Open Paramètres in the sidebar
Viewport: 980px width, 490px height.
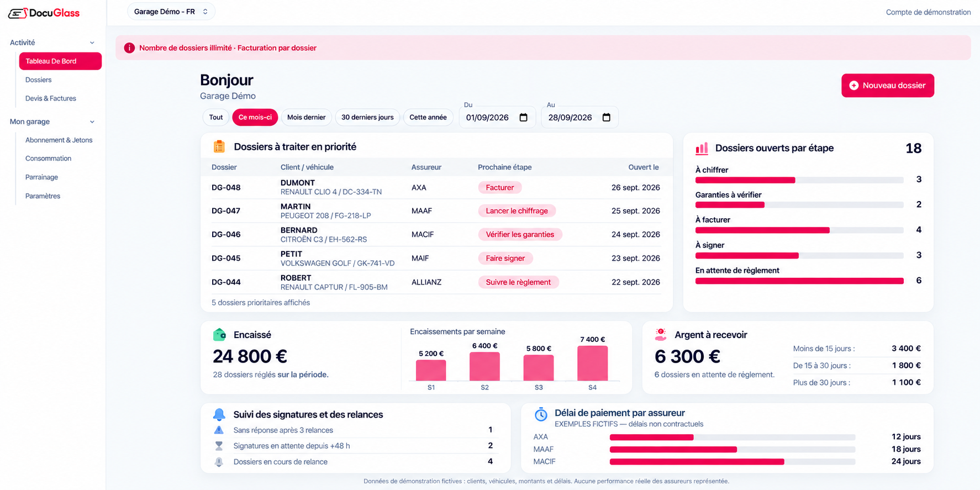point(43,196)
